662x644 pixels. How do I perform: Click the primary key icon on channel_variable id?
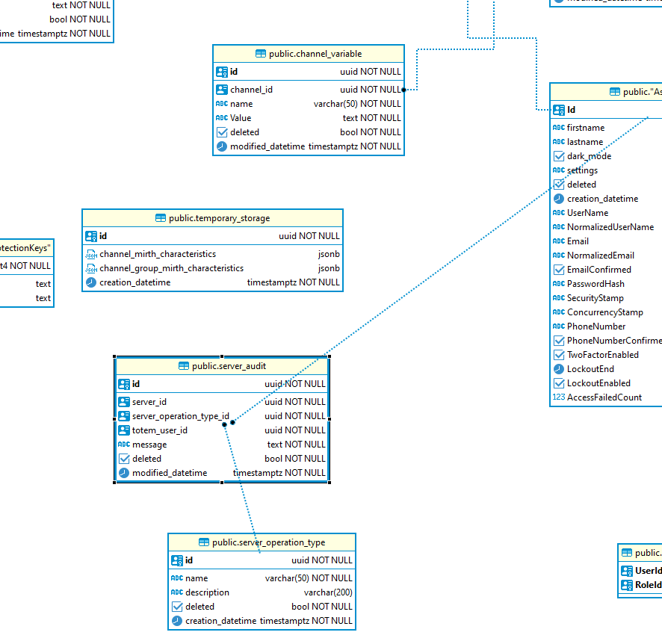pyautogui.click(x=222, y=71)
